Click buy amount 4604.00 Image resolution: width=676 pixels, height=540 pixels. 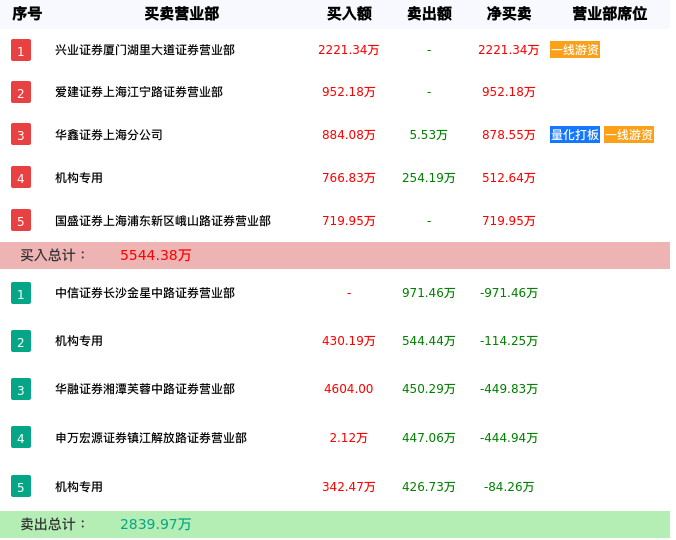[349, 389]
